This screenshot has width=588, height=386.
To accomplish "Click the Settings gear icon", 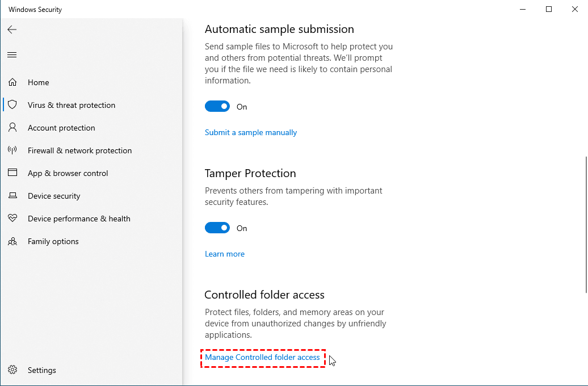I will (12, 370).
